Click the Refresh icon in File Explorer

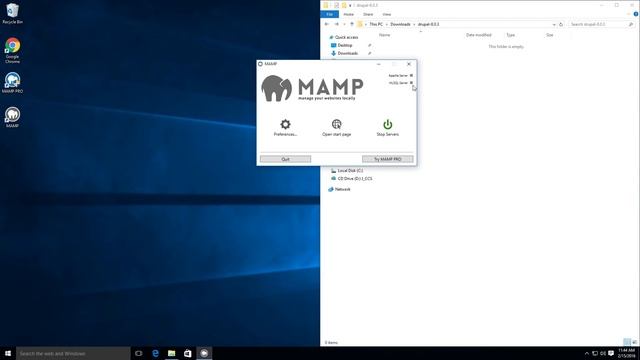tap(561, 24)
